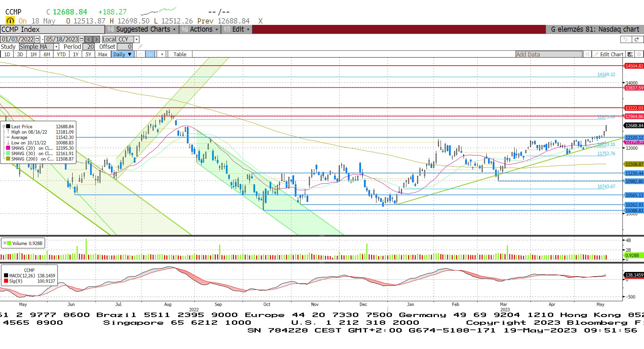Select the 1D range tab
The width and height of the screenshot is (644, 349).
(7, 54)
